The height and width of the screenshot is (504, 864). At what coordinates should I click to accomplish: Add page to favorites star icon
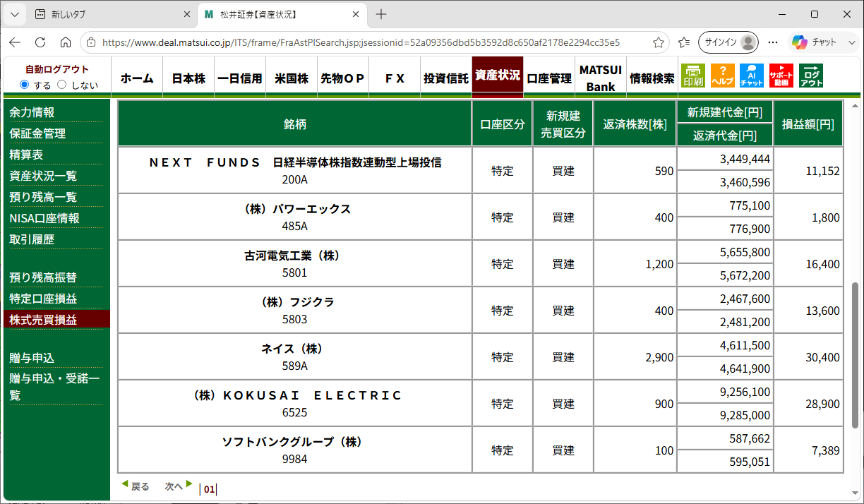coord(659,42)
